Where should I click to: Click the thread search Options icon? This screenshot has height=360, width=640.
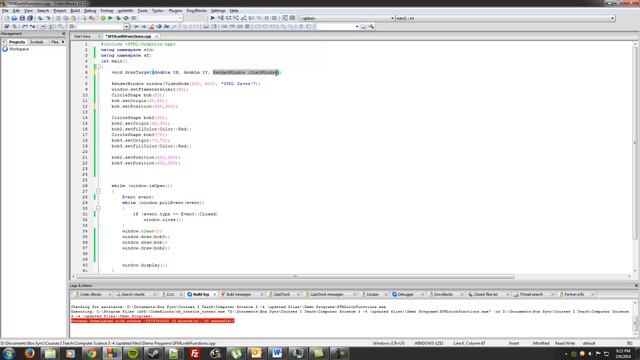tap(371, 27)
